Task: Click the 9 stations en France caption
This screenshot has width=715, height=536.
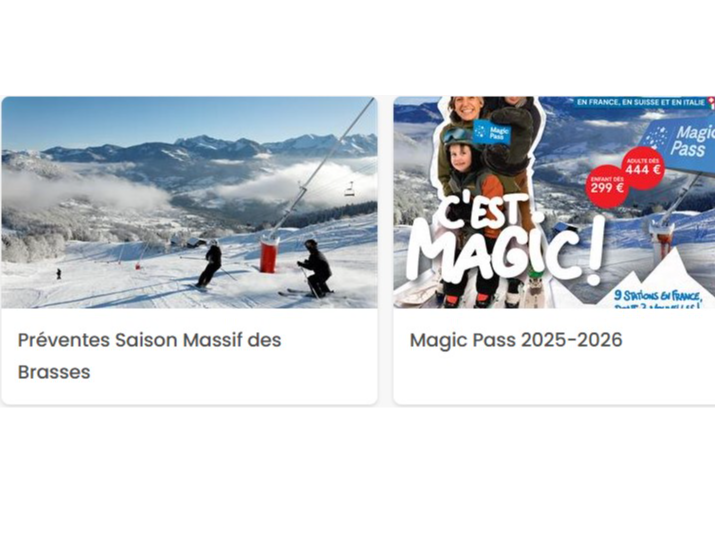Action: click(658, 297)
